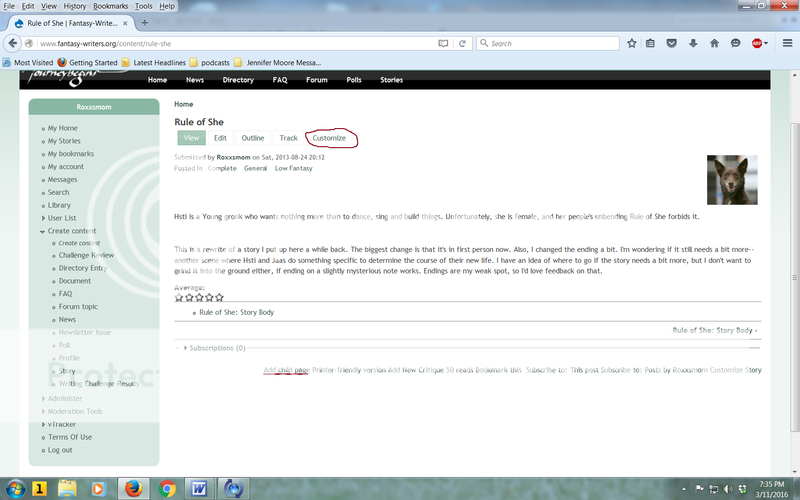This screenshot has width=800, height=500.
Task: Bookmark this page with star icon
Action: pos(632,43)
